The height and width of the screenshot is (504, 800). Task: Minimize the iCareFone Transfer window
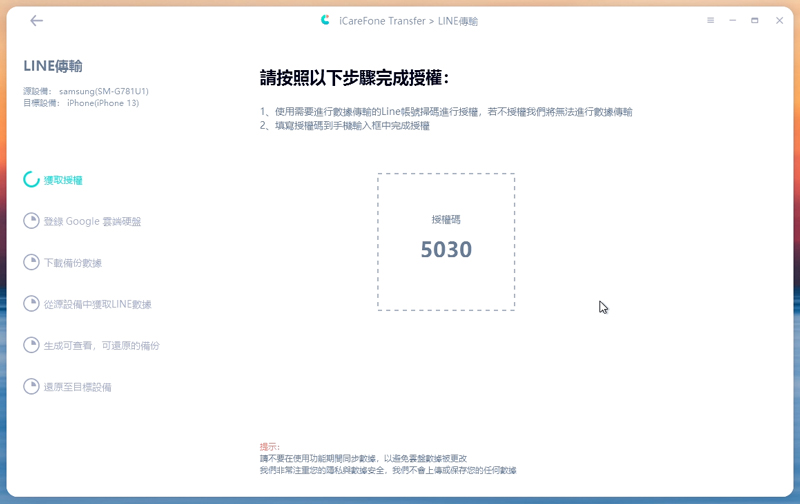[733, 20]
